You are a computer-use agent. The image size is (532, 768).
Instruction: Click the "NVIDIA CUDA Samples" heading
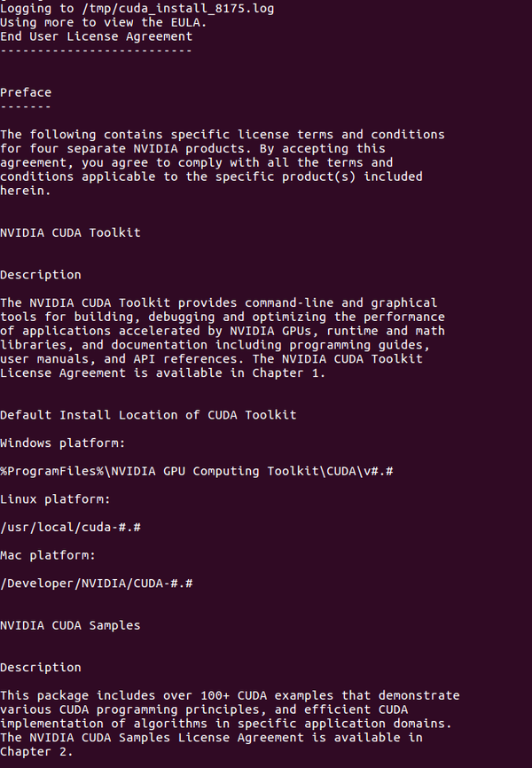point(70,625)
